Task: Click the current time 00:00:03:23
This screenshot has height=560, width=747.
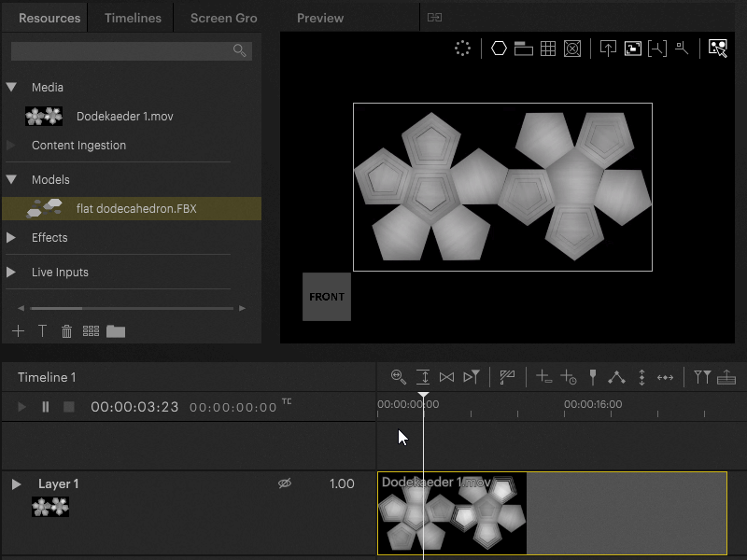Action: (x=134, y=407)
